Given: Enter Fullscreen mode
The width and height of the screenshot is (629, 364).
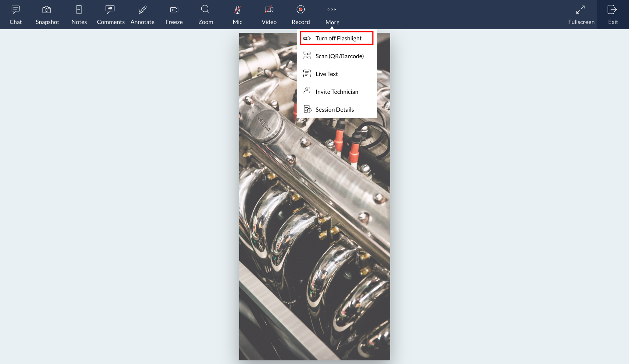Looking at the screenshot, I should pos(581,15).
